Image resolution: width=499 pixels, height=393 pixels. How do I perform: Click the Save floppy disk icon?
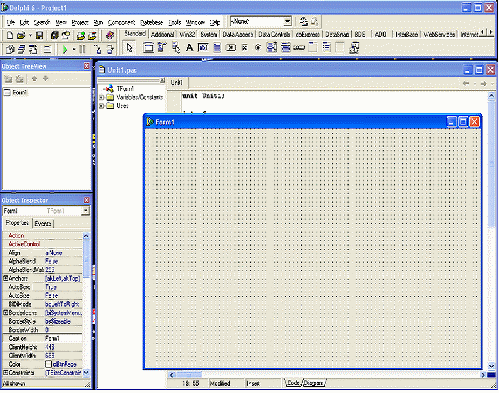tap(39, 35)
